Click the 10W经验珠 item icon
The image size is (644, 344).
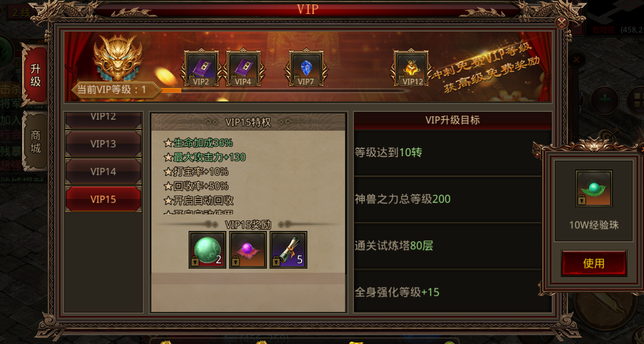(594, 188)
